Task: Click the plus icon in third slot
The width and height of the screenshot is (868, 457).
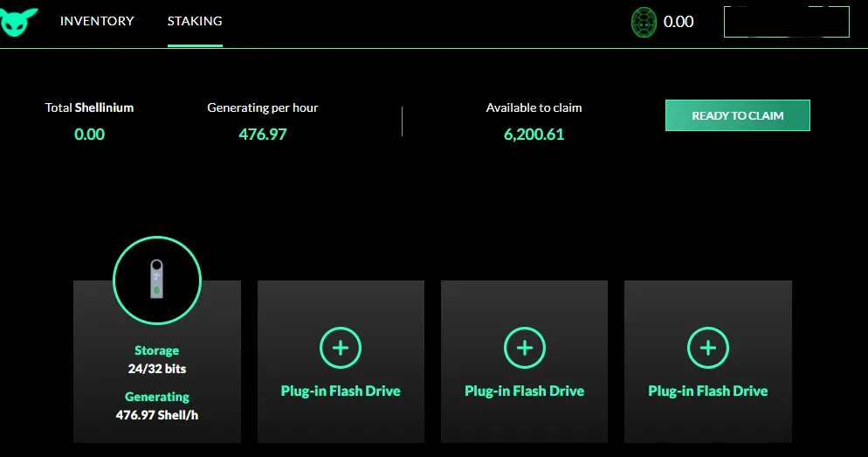Action: tap(524, 348)
